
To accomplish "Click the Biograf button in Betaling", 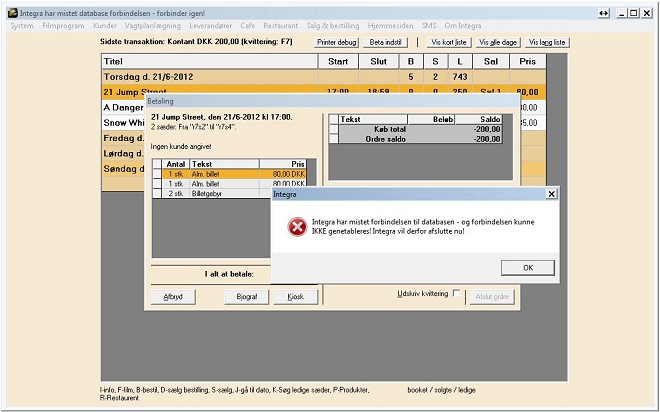I will [247, 297].
